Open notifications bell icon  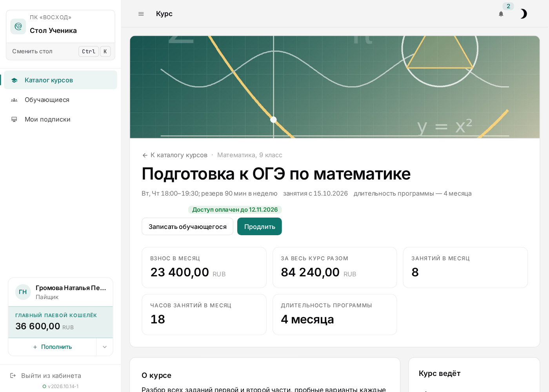coord(501,14)
